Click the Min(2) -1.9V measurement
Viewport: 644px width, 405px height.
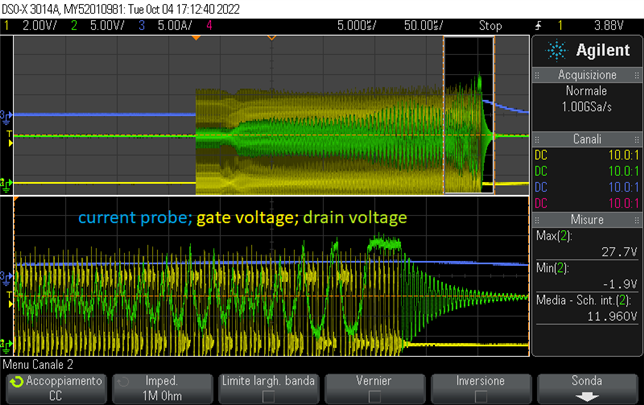pos(587,276)
